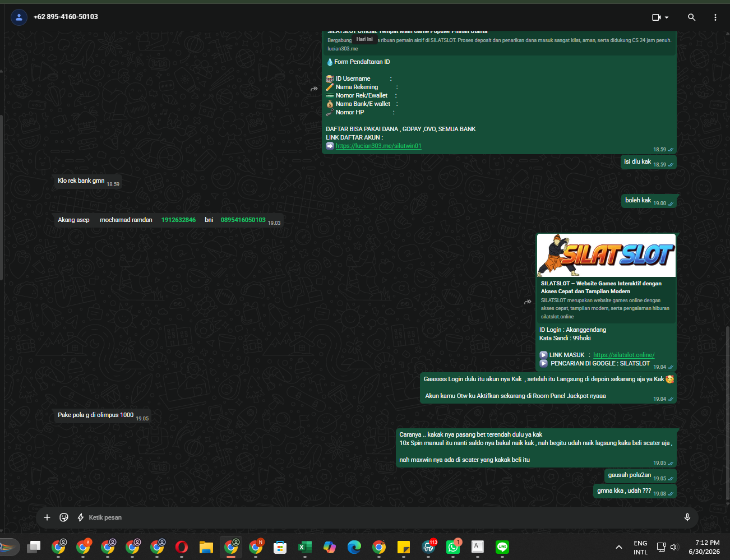
Task: Open the lucian303.me/silatwin01 link
Action: pyautogui.click(x=378, y=146)
